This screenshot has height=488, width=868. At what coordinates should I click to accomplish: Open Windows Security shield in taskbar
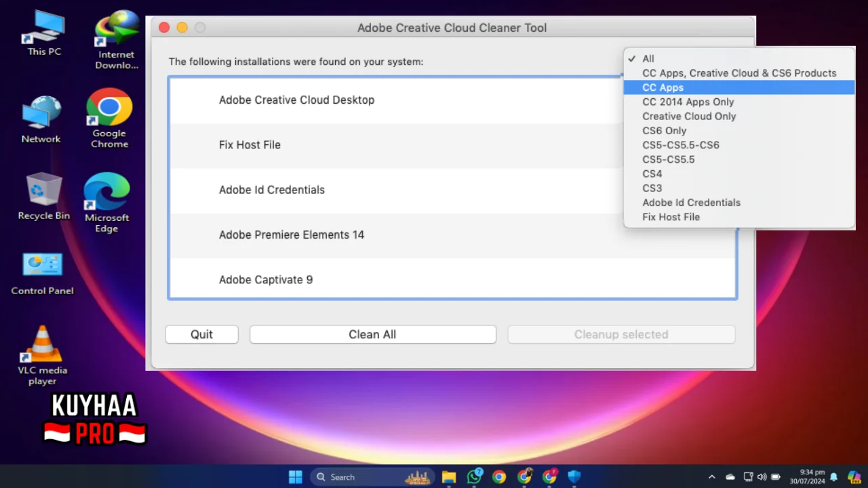(x=574, y=477)
